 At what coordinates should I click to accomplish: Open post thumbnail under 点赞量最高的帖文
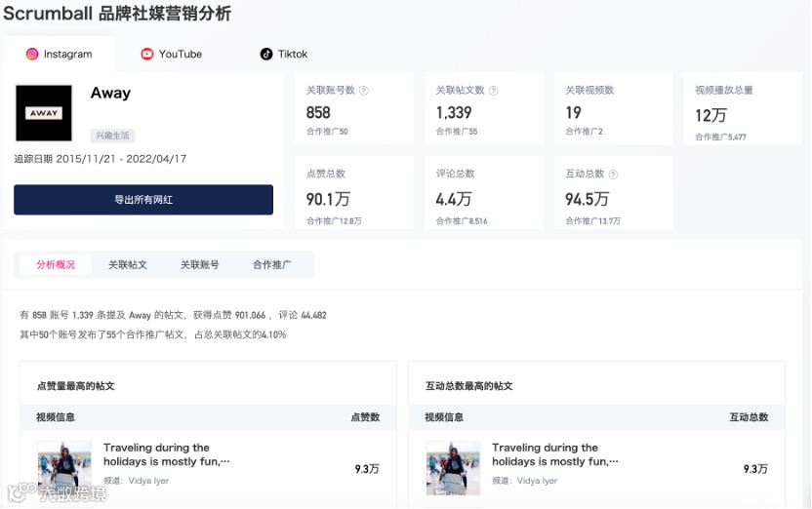point(64,468)
